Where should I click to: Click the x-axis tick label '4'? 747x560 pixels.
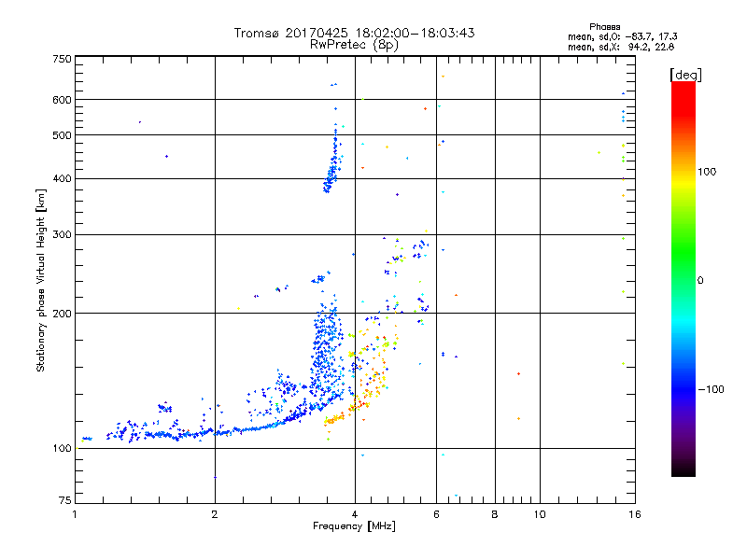click(355, 514)
